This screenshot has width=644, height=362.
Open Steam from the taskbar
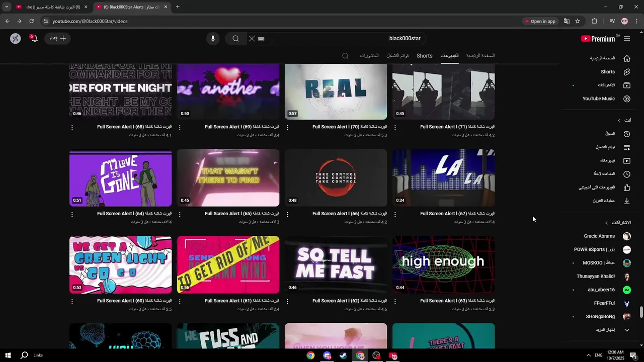pos(344,355)
